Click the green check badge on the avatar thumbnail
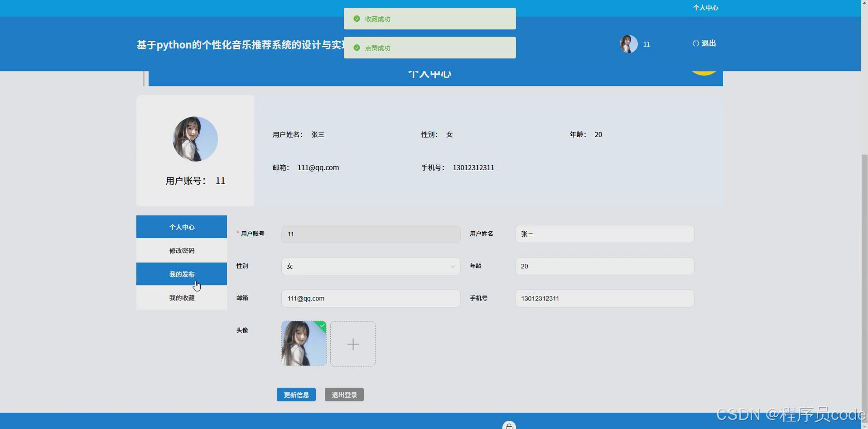868x429 pixels. point(322,326)
